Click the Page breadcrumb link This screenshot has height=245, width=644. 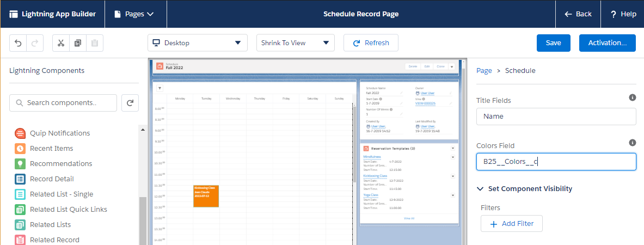click(x=484, y=70)
